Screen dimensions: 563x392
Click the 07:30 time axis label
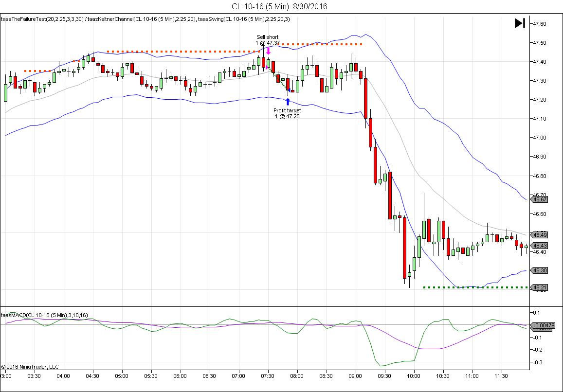(268, 376)
